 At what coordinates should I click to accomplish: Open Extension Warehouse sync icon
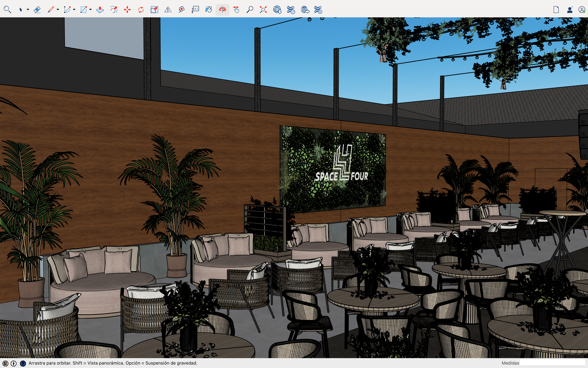click(x=291, y=10)
